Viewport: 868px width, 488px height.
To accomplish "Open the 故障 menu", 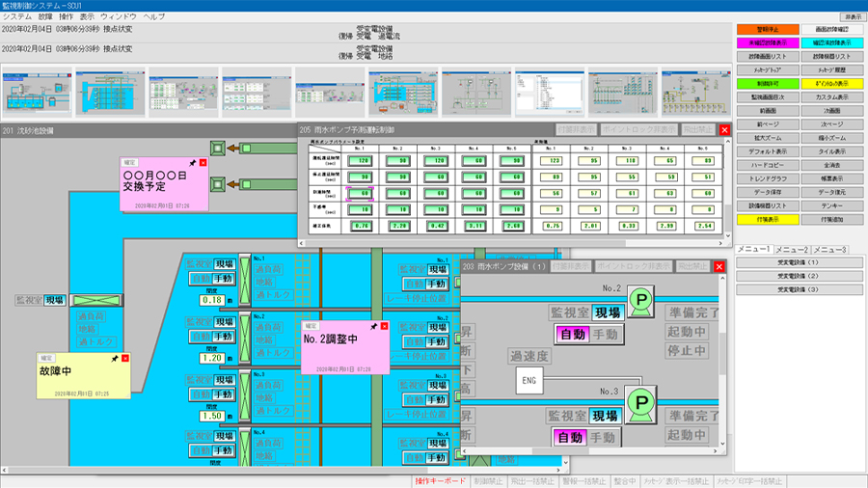I will 45,16.
